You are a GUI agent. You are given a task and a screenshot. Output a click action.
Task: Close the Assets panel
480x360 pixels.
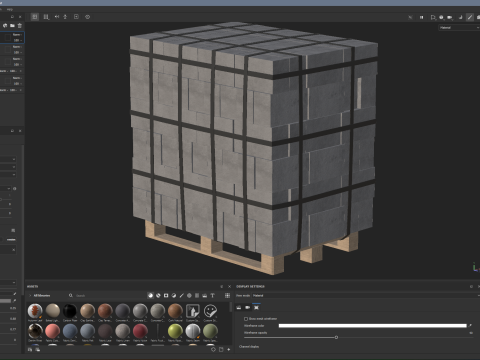(x=229, y=286)
